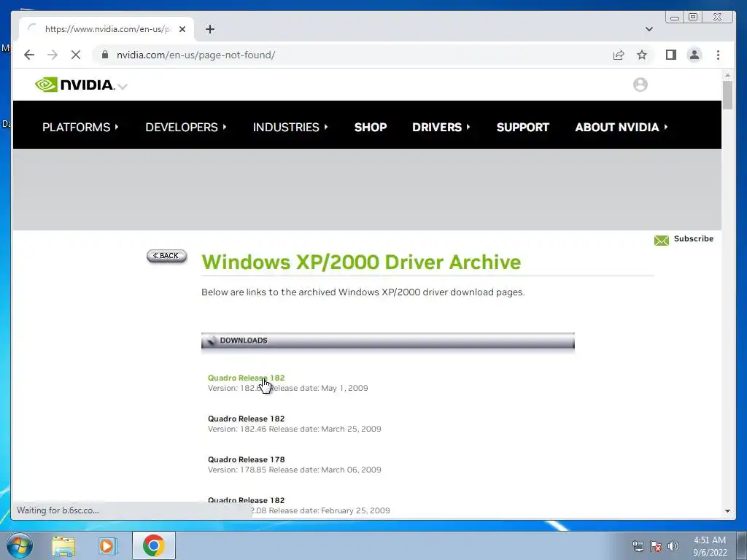
Task: Click the text 'Version: 182.46 Release date: March 25, 2009'
Action: point(295,429)
